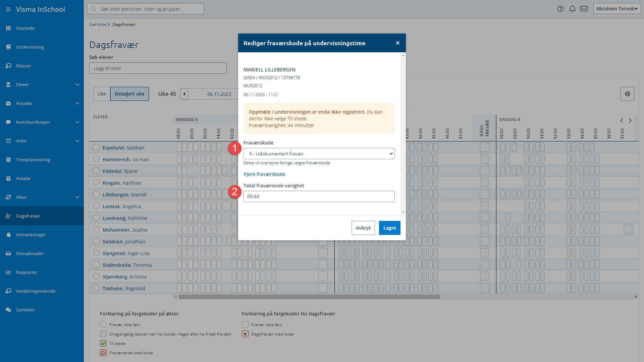This screenshot has width=644, height=362.
Task: Select checkbox for Tokheim, Ragnhild
Action: coord(96,288)
